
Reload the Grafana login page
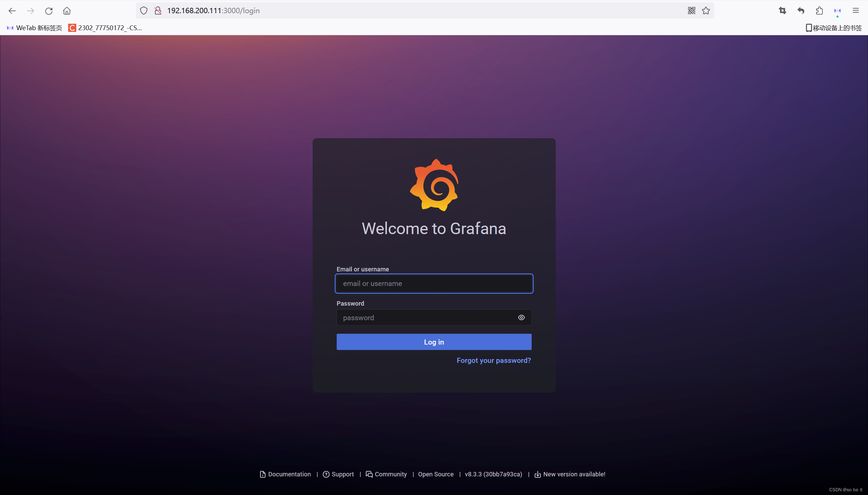tap(48, 11)
